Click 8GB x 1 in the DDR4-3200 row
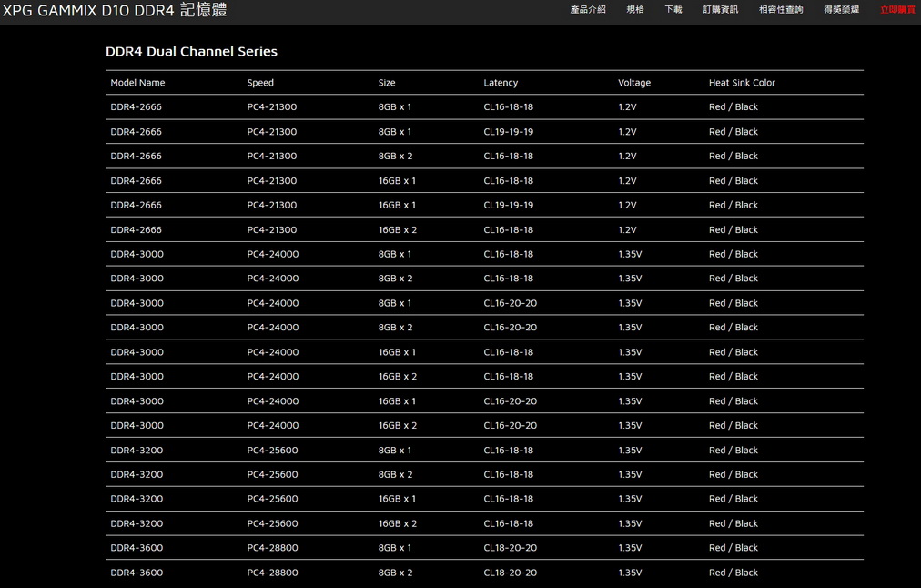921x588 pixels. coord(395,451)
